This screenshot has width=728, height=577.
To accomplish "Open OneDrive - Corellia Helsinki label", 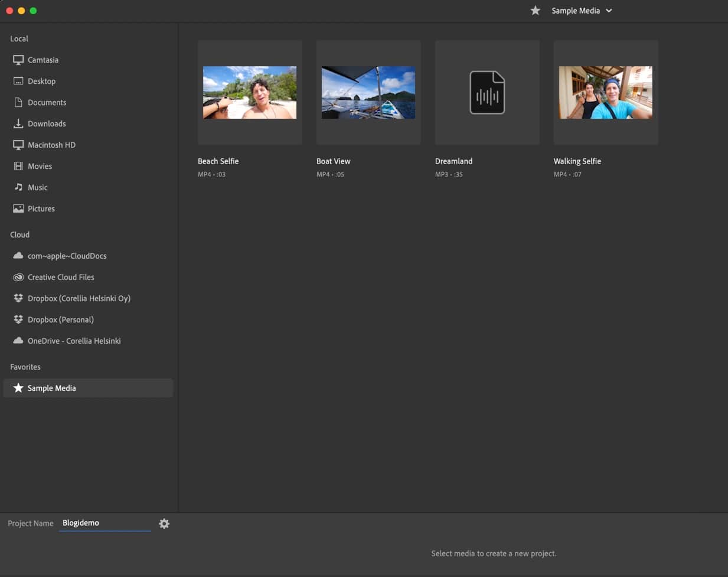I will (74, 341).
